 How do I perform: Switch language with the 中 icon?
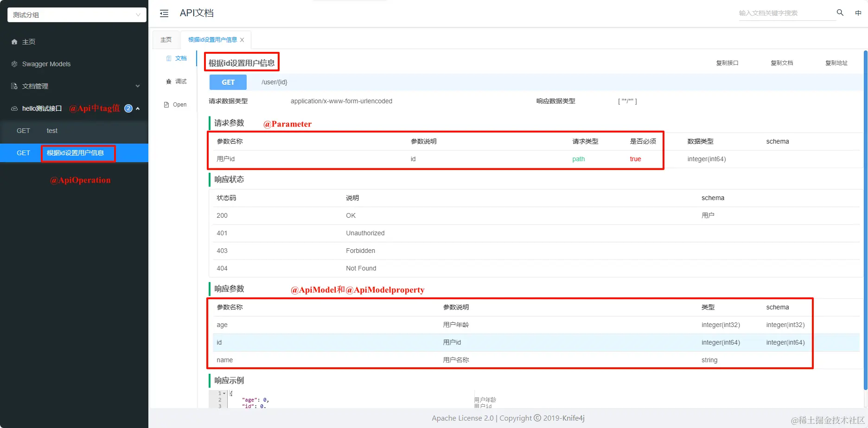coord(858,13)
